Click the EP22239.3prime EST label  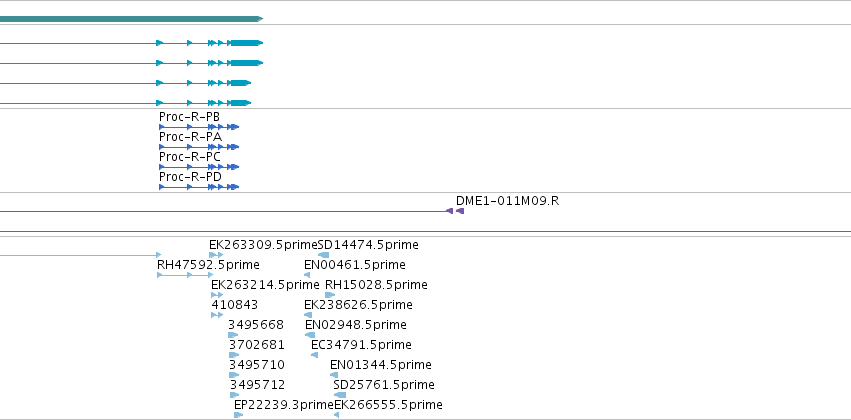(283, 405)
